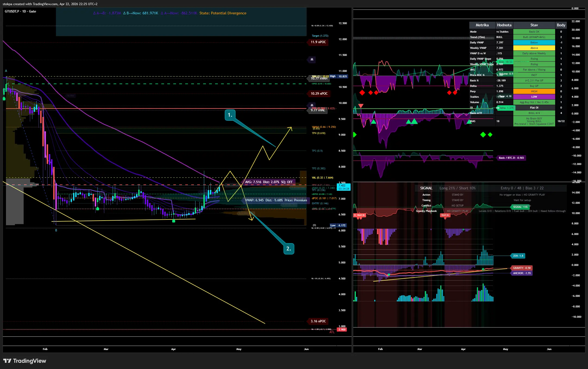Click the 11.9 nPOC price label
The width and height of the screenshot is (588, 369).
[x=318, y=42]
